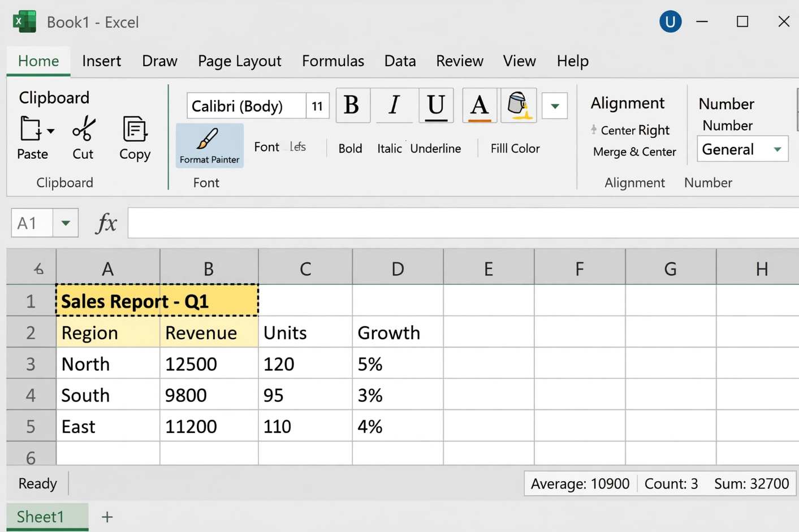Select the cell containing 12500

pos(209,364)
